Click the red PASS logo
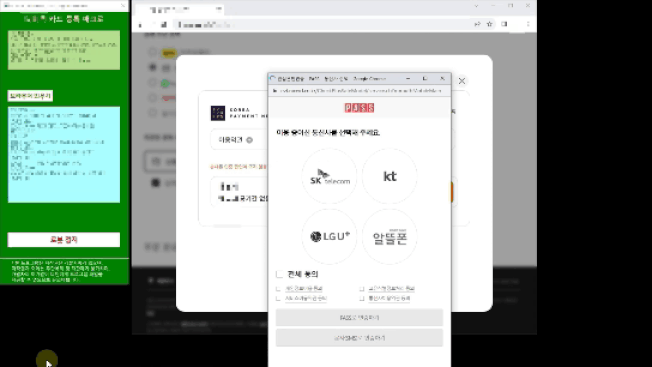The image size is (652, 367). tap(359, 108)
